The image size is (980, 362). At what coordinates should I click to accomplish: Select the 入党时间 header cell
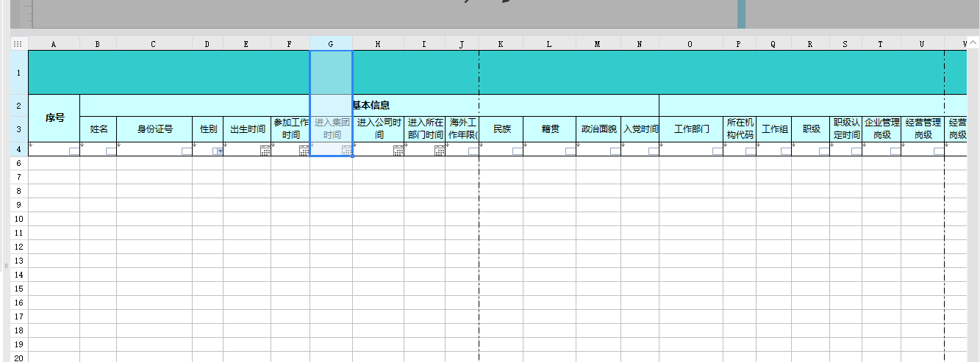click(640, 128)
